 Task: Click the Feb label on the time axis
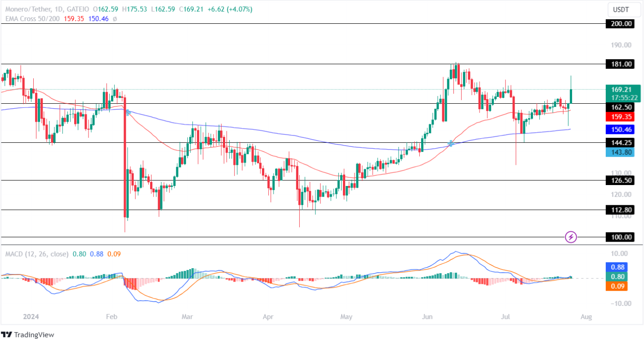pos(111,317)
